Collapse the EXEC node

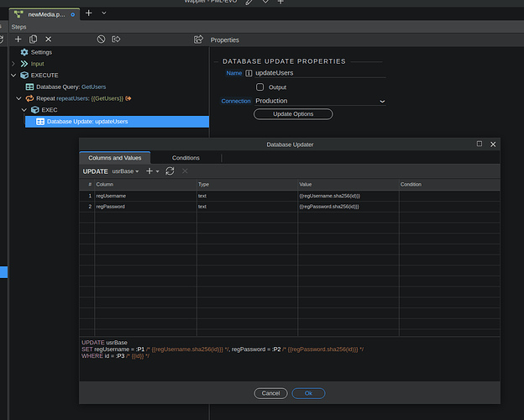pos(24,110)
